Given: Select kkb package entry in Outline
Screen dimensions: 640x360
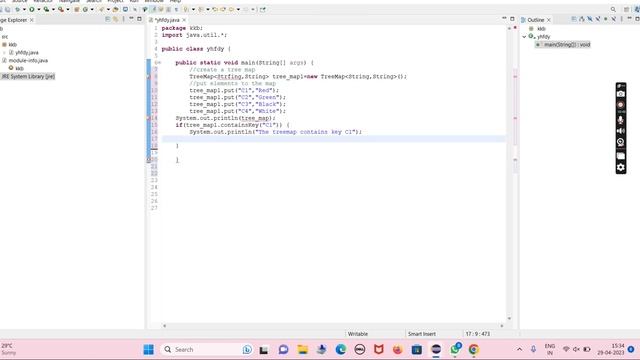Looking at the screenshot, I should 541,29.
